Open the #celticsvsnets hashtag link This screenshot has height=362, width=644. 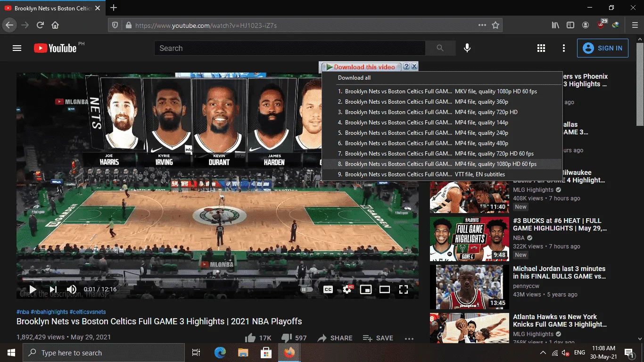click(88, 312)
